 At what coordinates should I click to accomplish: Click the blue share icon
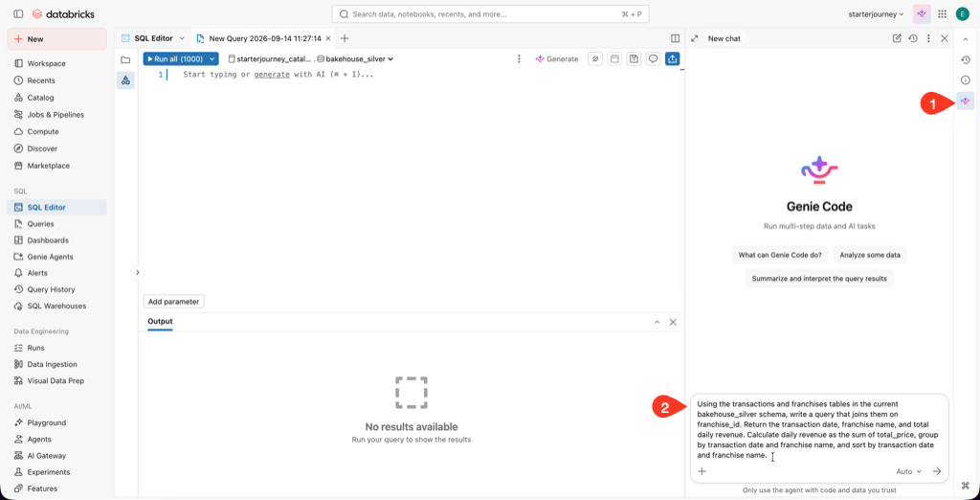click(x=673, y=58)
